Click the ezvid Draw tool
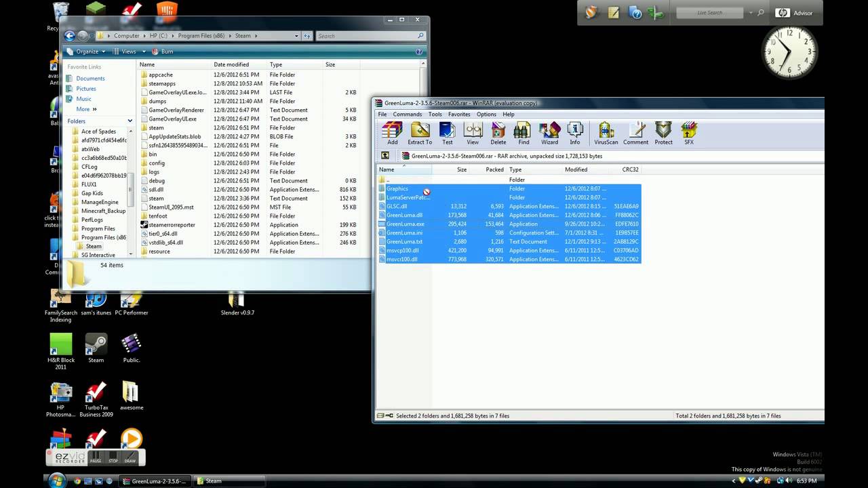 coord(130,457)
